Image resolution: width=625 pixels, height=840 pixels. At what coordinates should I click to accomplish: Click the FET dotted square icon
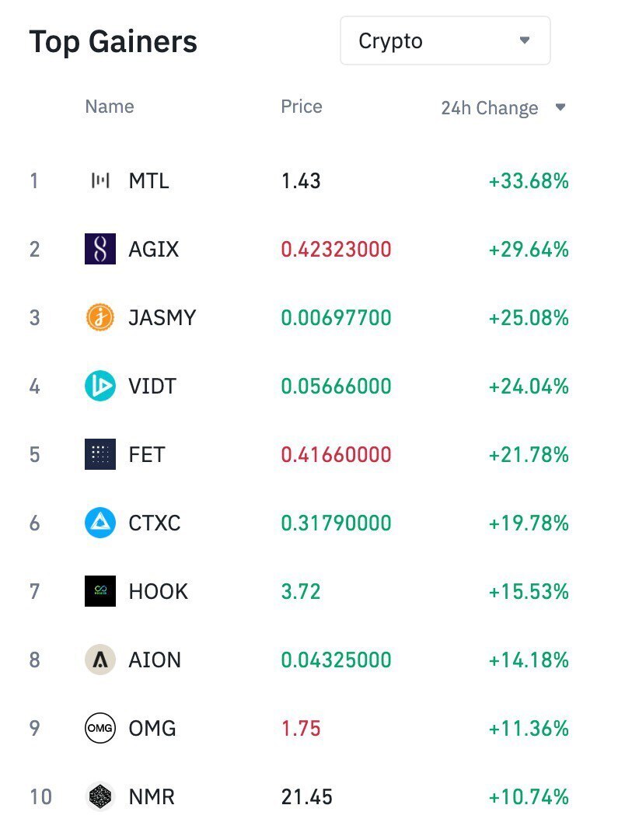(100, 455)
